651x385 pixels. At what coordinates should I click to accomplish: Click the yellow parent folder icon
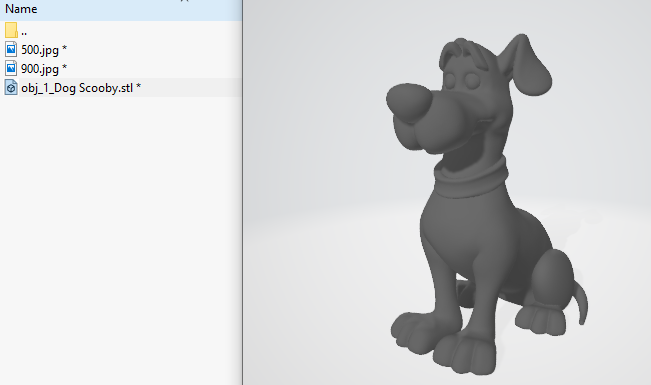coord(11,30)
